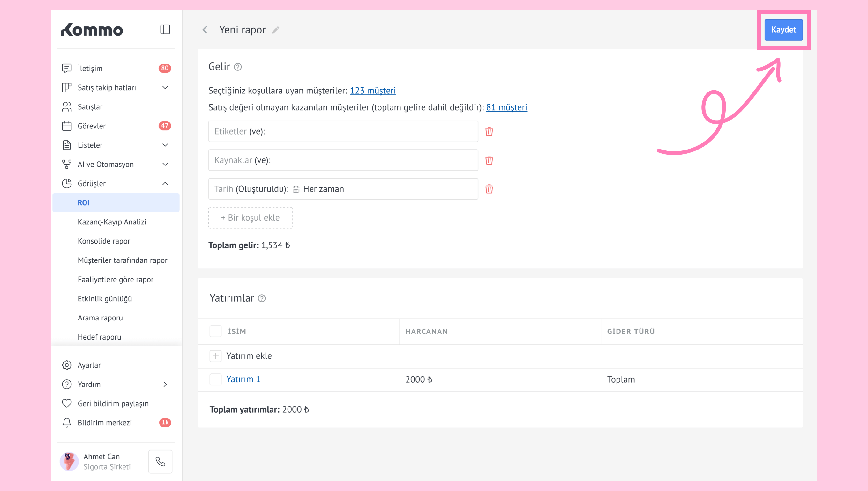Click the help icon next to Gelir
Screen dimensions: 868x491
point(238,67)
